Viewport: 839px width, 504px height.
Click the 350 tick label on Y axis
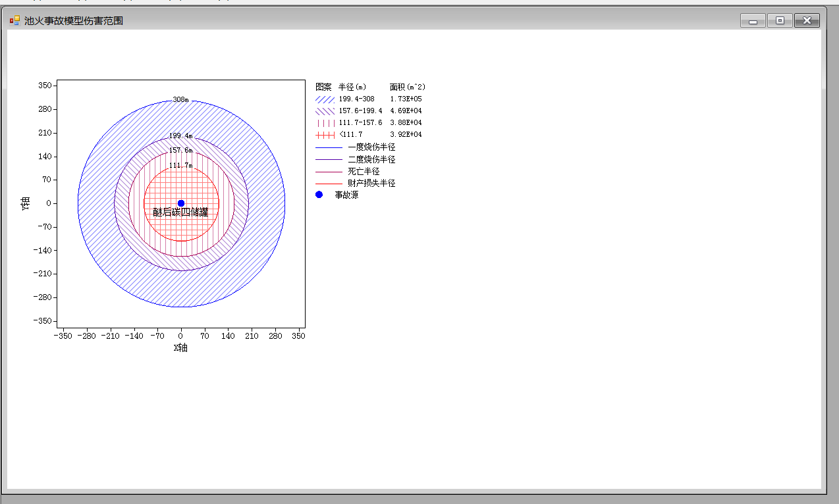coord(45,86)
